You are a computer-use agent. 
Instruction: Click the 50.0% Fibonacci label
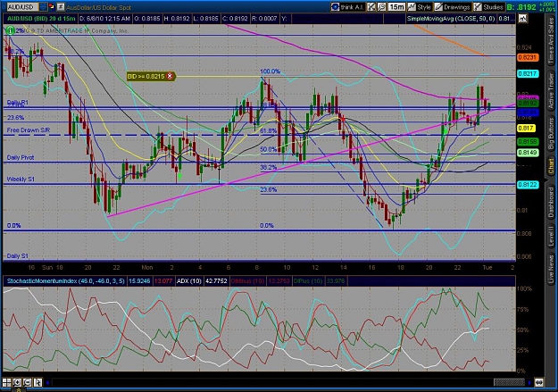click(x=269, y=149)
